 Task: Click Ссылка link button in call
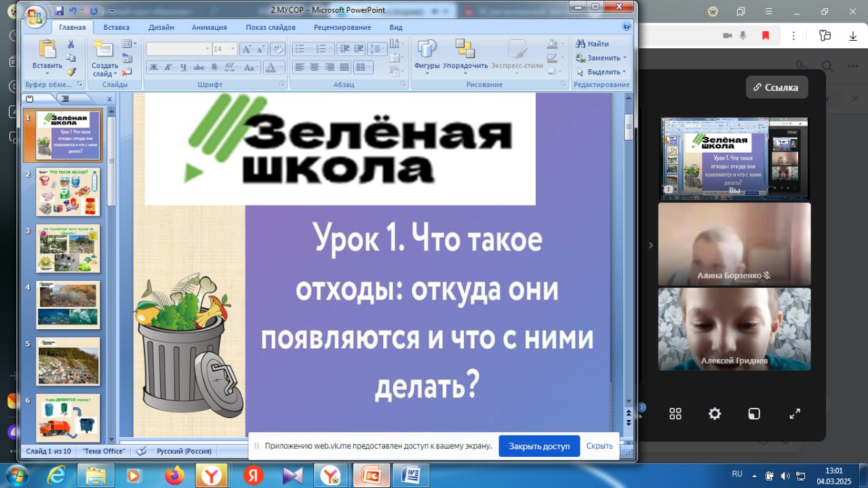[777, 87]
